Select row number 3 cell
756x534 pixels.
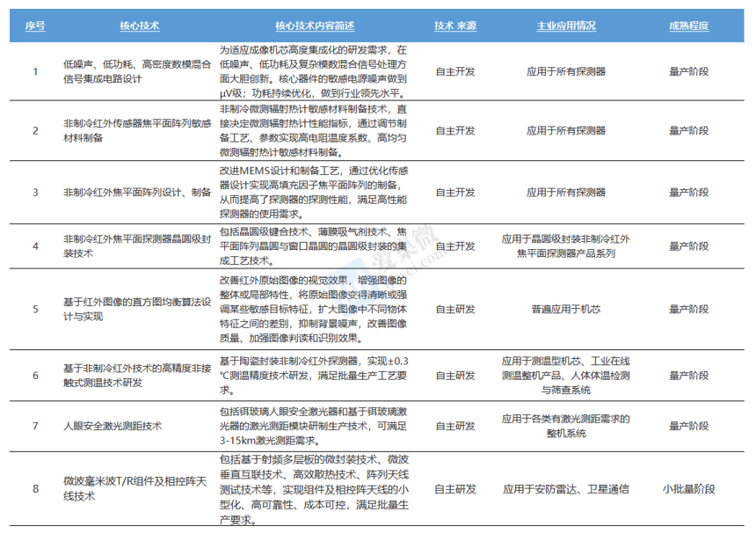pyautogui.click(x=35, y=193)
